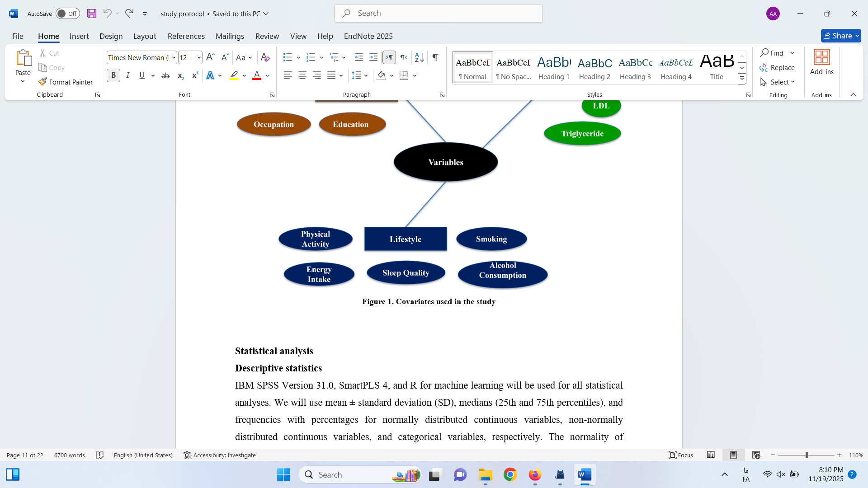The height and width of the screenshot is (488, 868).
Task: Expand the Styles gallery More arrow
Action: [x=742, y=79]
